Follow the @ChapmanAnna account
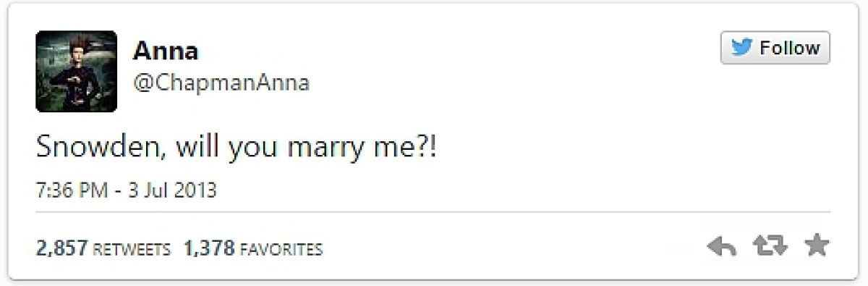 pyautogui.click(x=775, y=49)
